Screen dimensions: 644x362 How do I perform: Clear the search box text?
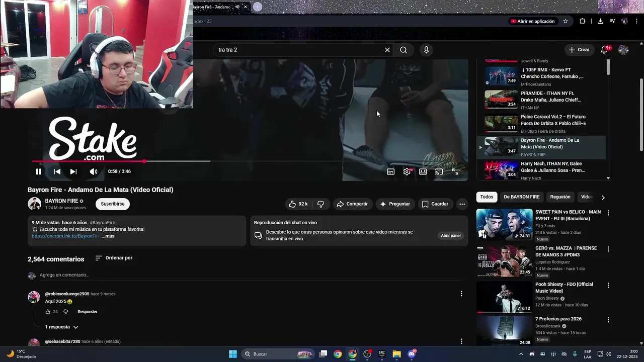387,50
